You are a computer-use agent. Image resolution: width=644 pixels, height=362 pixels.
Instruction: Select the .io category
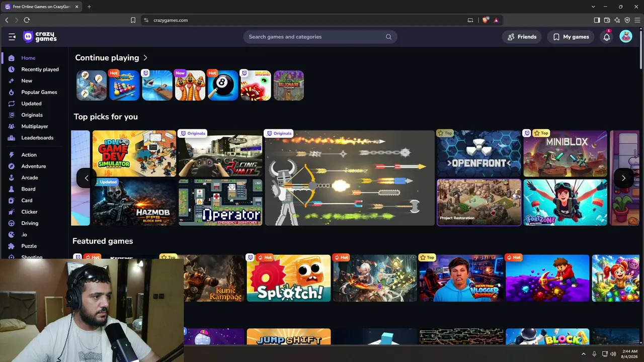click(x=24, y=235)
